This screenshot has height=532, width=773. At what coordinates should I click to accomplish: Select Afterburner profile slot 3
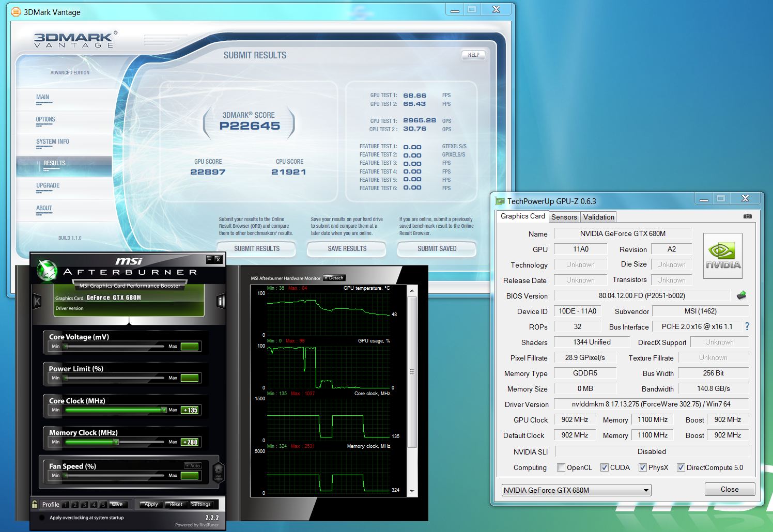point(85,505)
